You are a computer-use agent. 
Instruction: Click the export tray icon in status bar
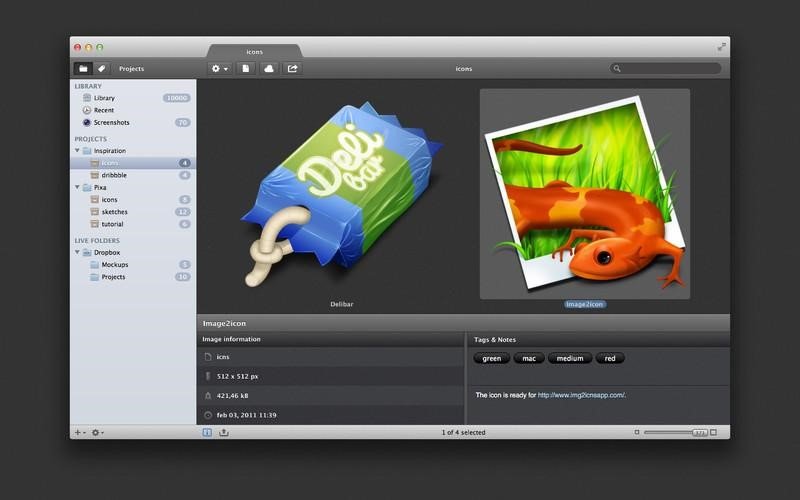click(x=223, y=433)
